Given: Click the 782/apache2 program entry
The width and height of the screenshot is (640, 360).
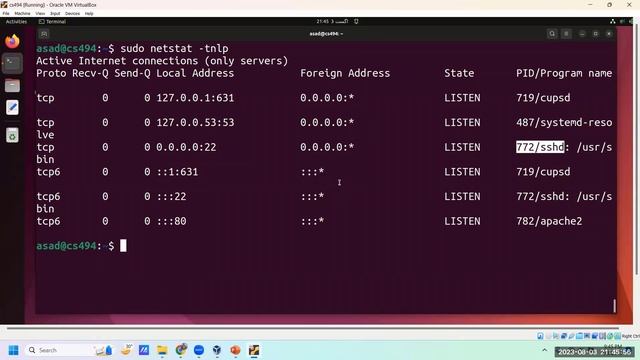Looking at the screenshot, I should pyautogui.click(x=549, y=221).
